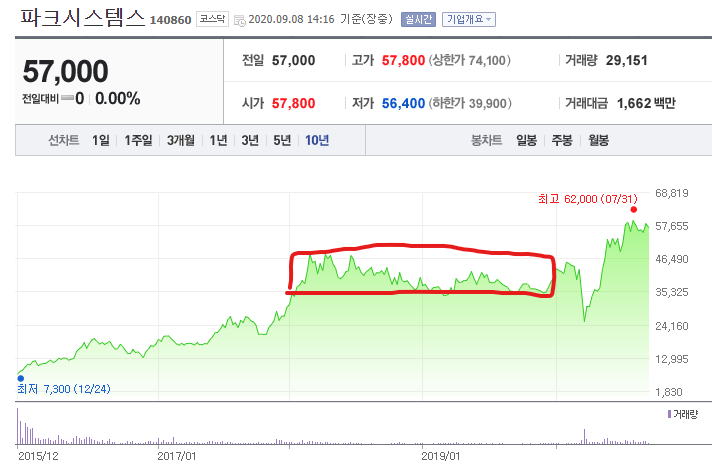Click the 상한가 74,100 text

point(470,60)
